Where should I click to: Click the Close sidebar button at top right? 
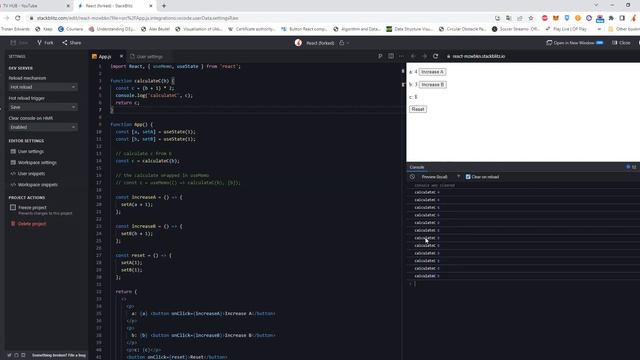621,42
